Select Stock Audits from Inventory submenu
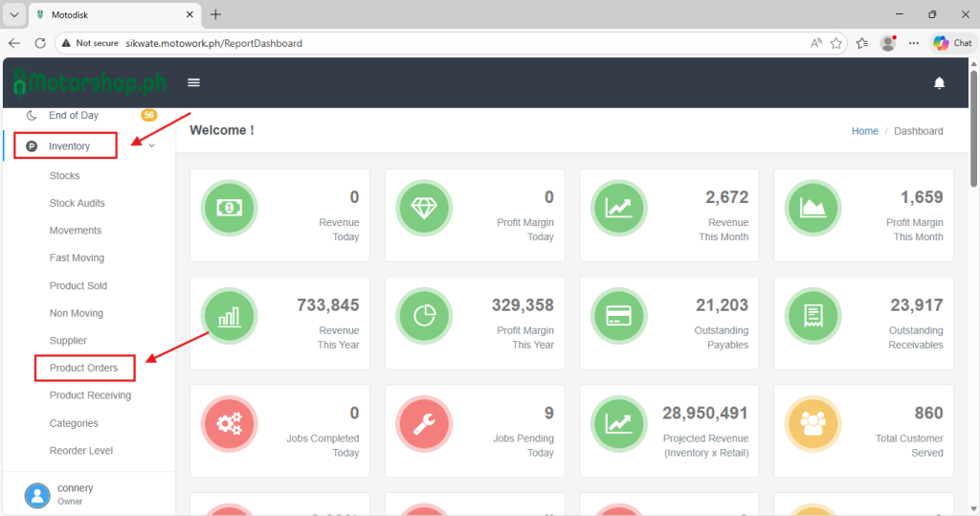980x516 pixels. click(78, 203)
